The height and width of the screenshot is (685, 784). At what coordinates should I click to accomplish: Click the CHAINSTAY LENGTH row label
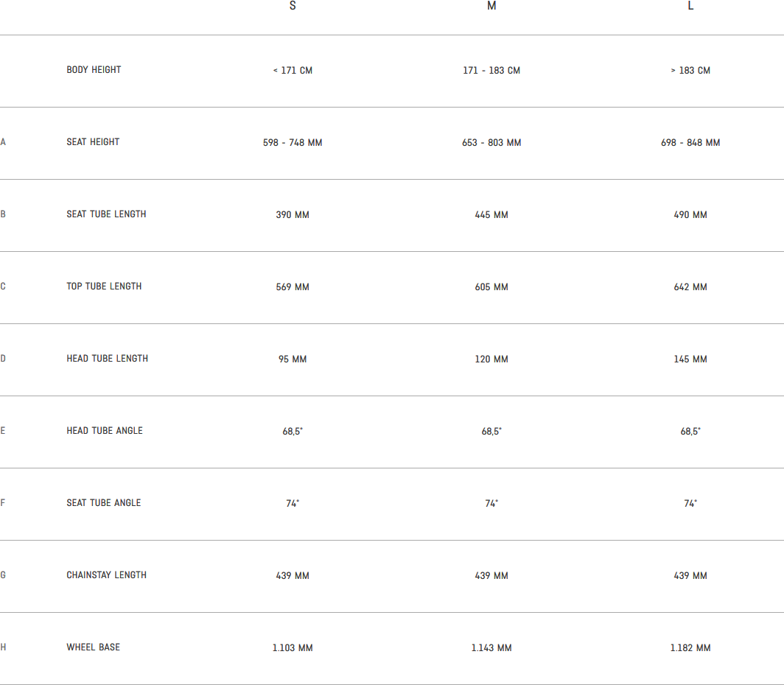[x=106, y=575]
